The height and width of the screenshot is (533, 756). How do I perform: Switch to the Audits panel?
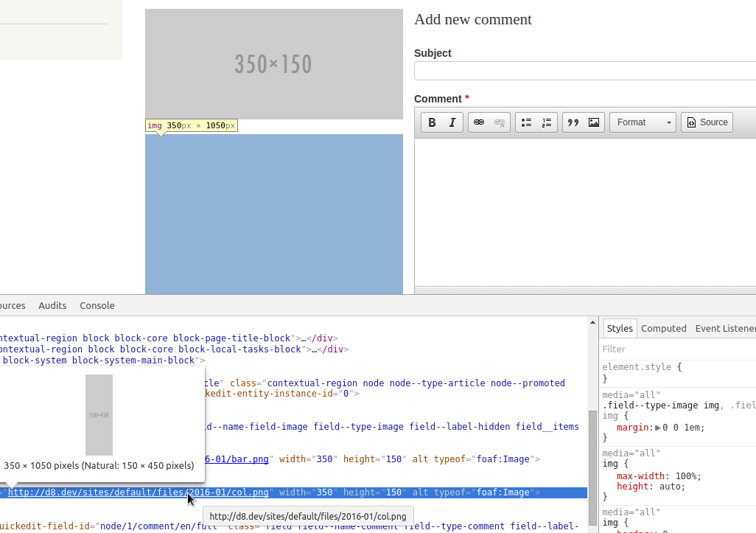tap(52, 305)
